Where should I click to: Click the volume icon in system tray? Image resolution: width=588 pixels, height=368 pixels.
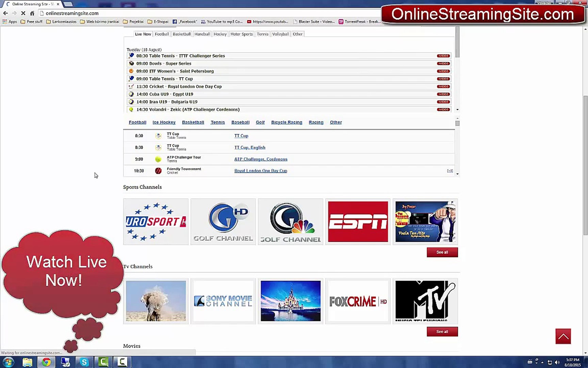(557, 362)
